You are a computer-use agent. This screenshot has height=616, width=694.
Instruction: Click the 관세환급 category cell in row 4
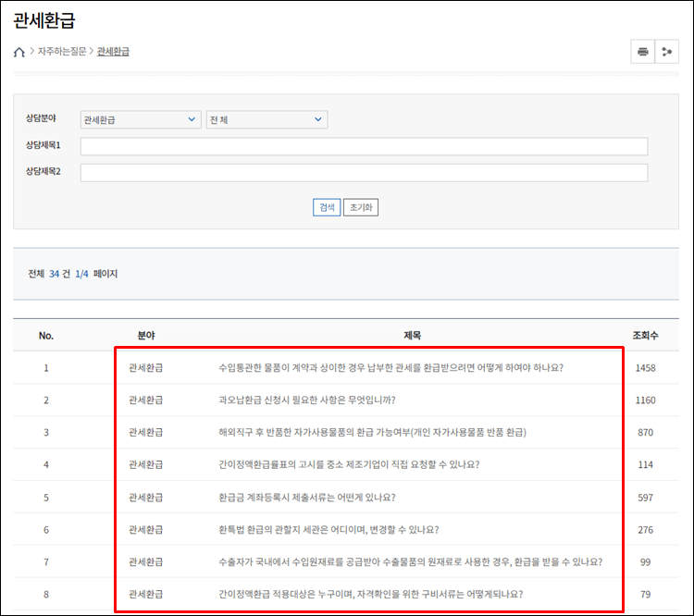(x=145, y=464)
